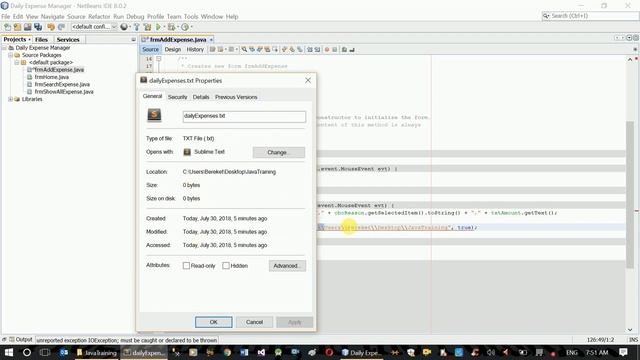Click the New File toolbar icon
Viewport: 640px width, 360px height.
(7, 27)
